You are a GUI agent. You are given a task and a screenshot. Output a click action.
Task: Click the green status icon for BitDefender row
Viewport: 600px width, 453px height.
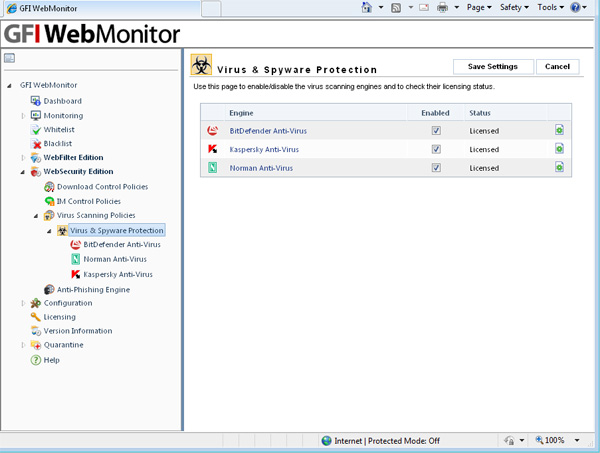click(x=560, y=131)
